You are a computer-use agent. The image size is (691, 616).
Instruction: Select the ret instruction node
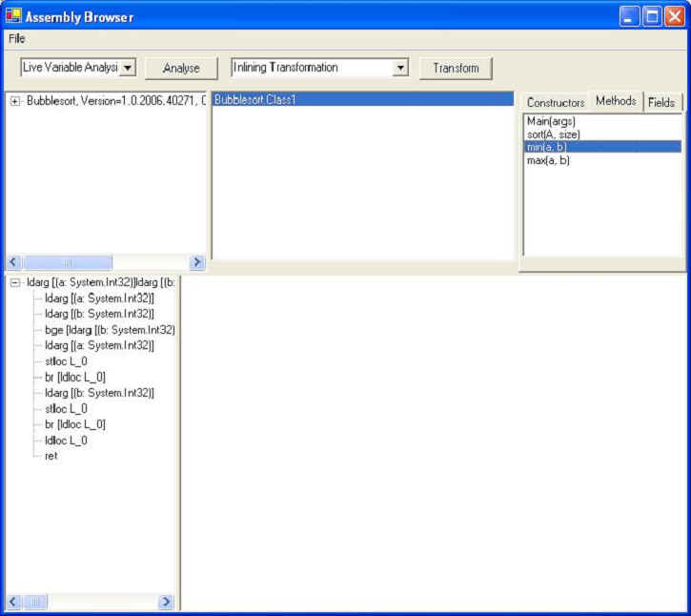click(x=51, y=456)
